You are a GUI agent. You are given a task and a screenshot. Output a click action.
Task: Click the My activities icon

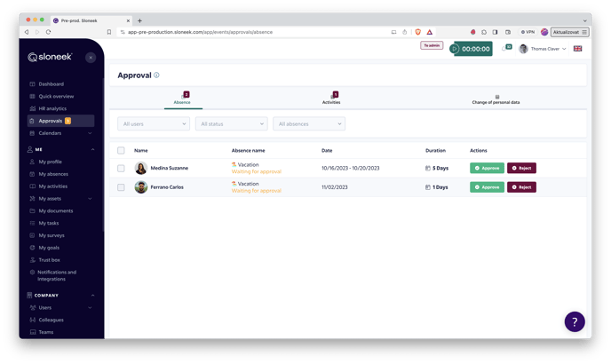click(x=32, y=186)
